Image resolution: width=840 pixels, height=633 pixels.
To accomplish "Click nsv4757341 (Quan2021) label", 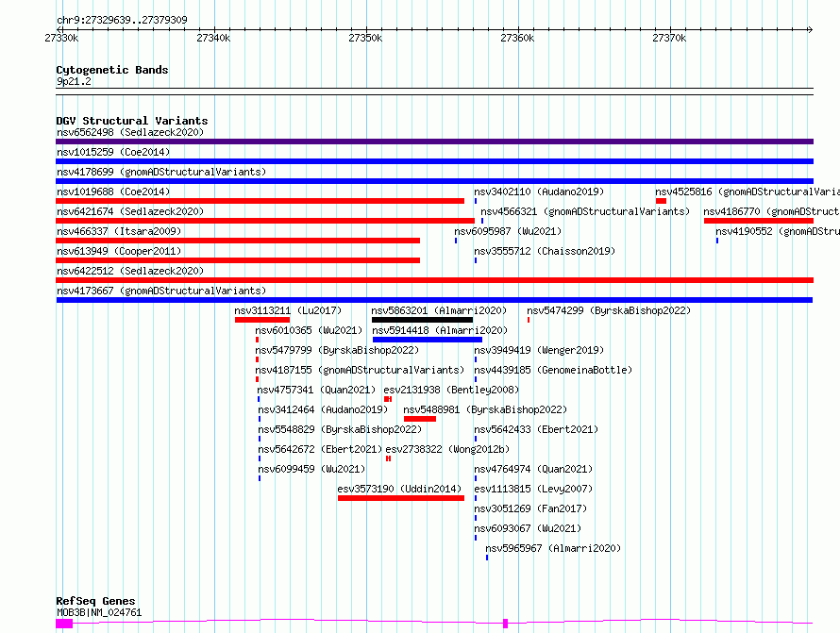I will tap(316, 390).
